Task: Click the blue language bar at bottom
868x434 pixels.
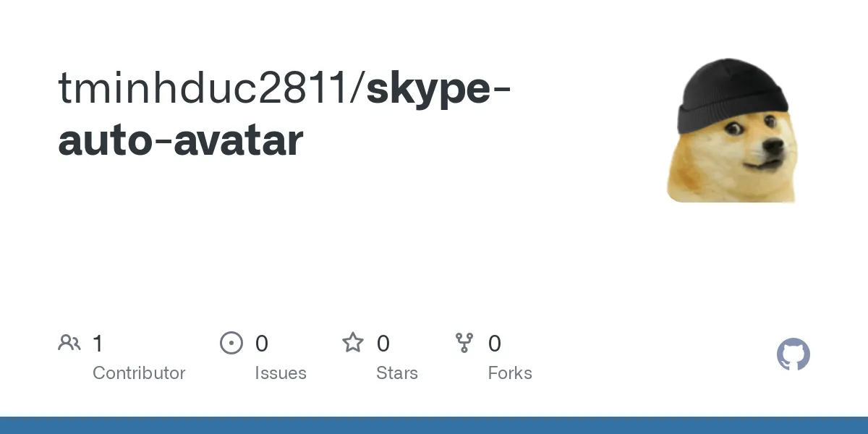Action: [434, 425]
